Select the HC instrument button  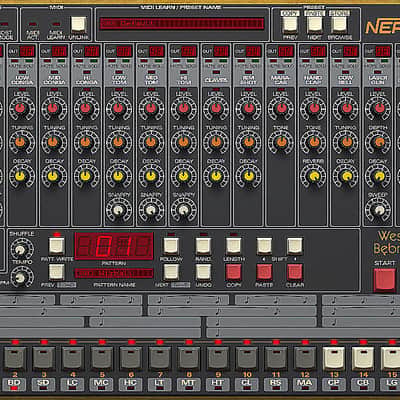(x=130, y=384)
